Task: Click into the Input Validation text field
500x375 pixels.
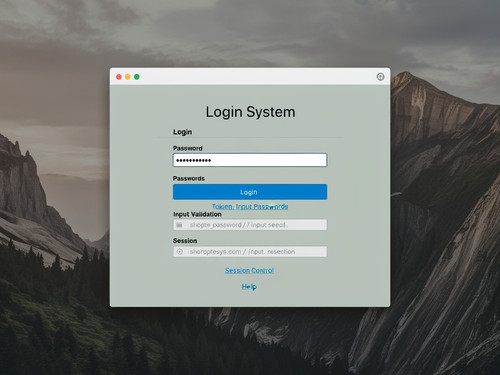Action: pyautogui.click(x=250, y=225)
